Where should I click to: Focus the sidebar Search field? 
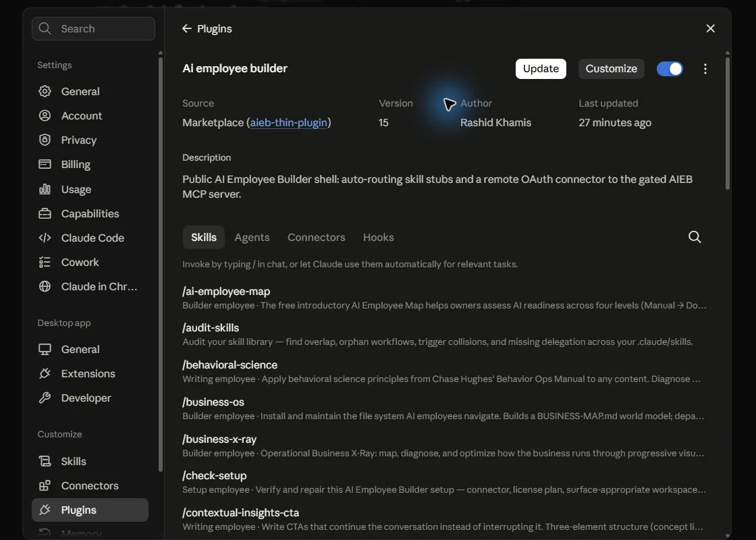(94, 28)
